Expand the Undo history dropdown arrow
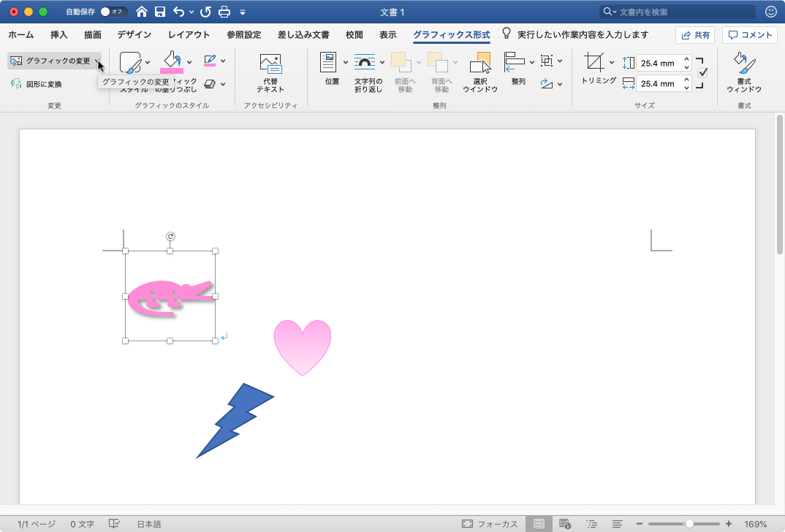Screen dimensions: 785x532 pyautogui.click(x=191, y=12)
